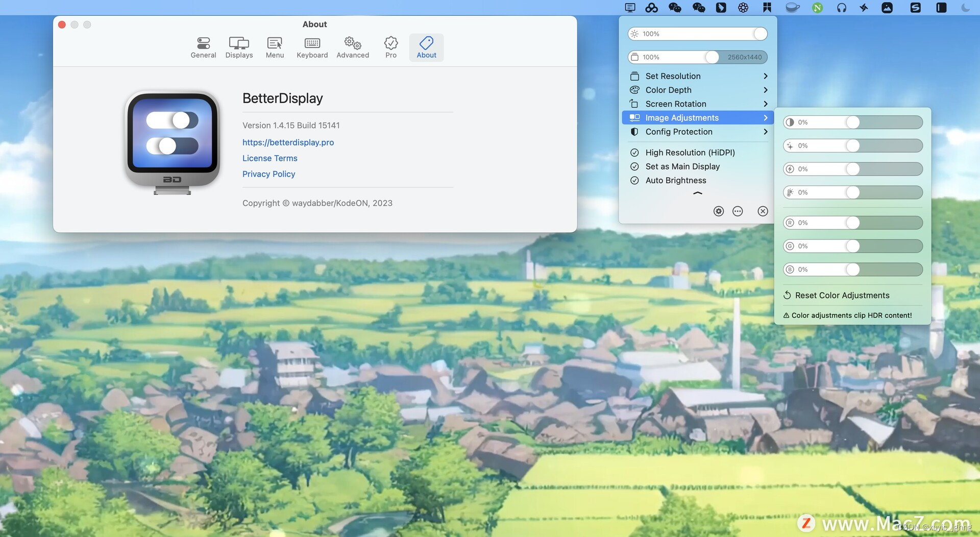Click the BetterDisplay title text
This screenshot has width=980, height=537.
(x=282, y=98)
